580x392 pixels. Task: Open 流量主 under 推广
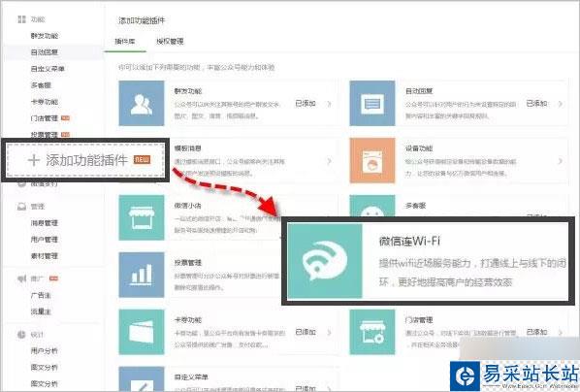(41, 311)
